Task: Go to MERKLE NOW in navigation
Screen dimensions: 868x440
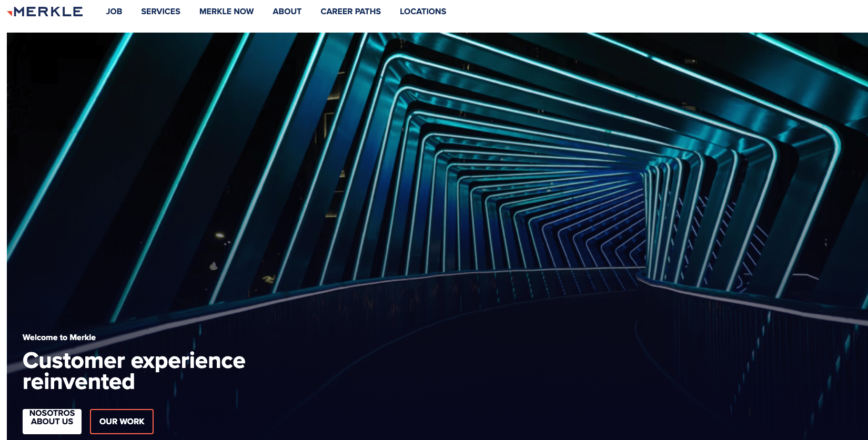Action: click(x=226, y=12)
